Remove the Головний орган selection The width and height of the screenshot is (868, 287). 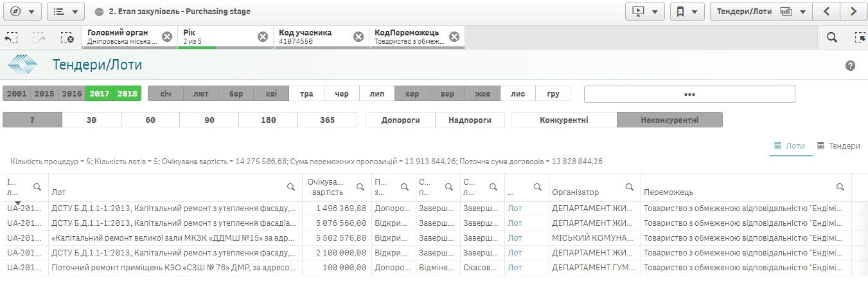click(167, 37)
